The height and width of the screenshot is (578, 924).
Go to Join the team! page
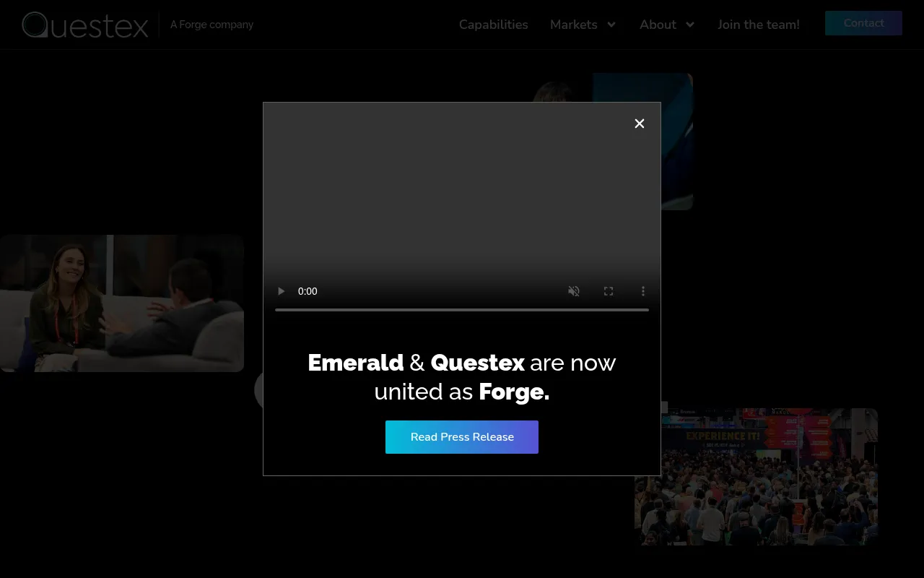[x=759, y=25]
